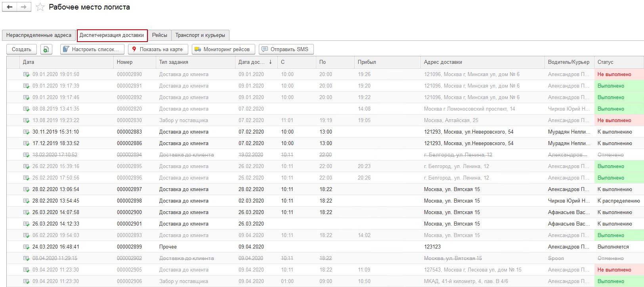Viewport: 644px width, 287px height.
Task: Sort by the Номер column header
Action: click(135, 62)
